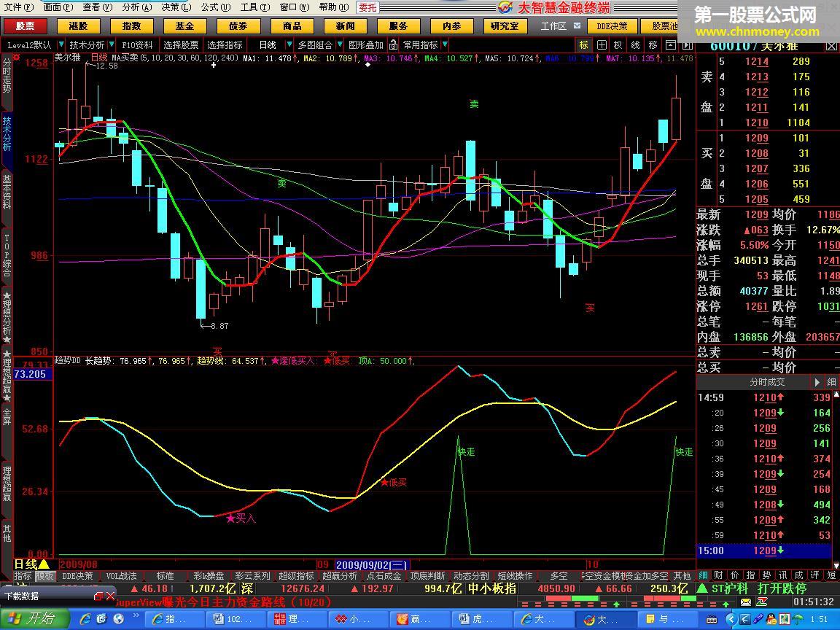Click the crosshair grid icon in toolbar
Viewport: 840px width, 630px height.
coord(602,45)
